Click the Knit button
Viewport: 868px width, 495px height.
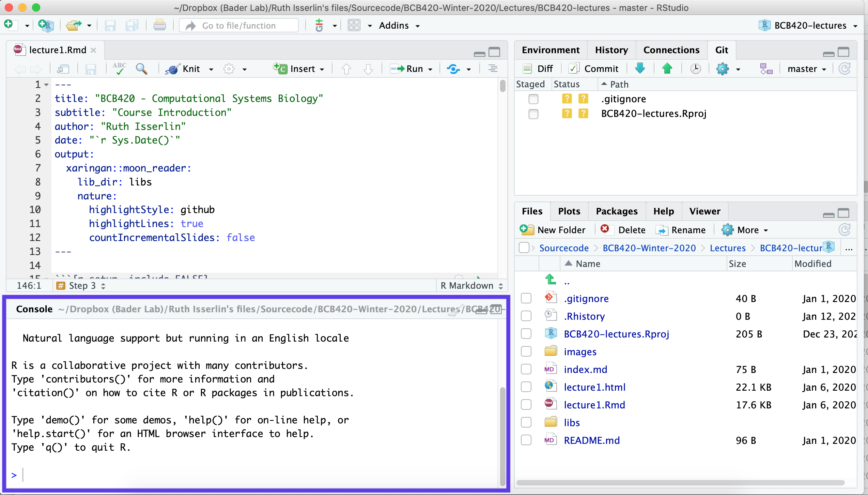(x=183, y=69)
